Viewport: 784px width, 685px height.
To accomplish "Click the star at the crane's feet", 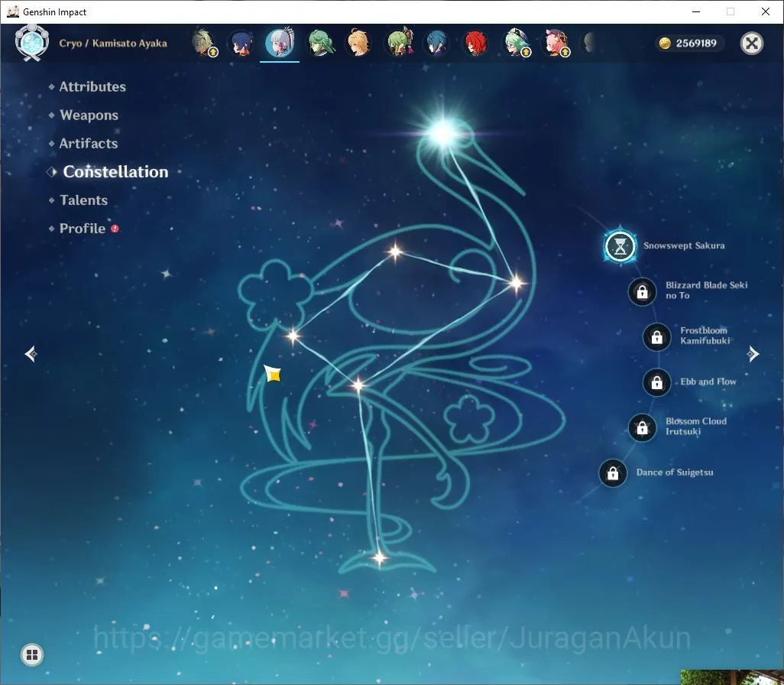I will (379, 557).
